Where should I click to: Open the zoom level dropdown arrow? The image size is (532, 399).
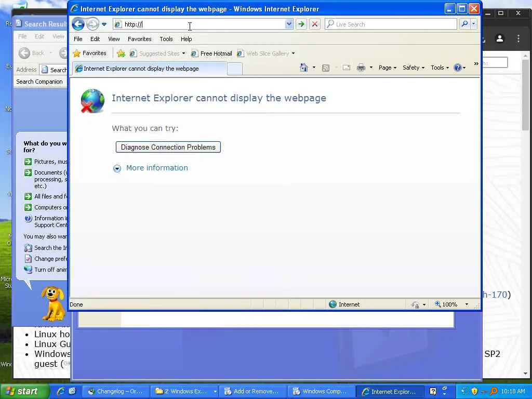pos(467,304)
